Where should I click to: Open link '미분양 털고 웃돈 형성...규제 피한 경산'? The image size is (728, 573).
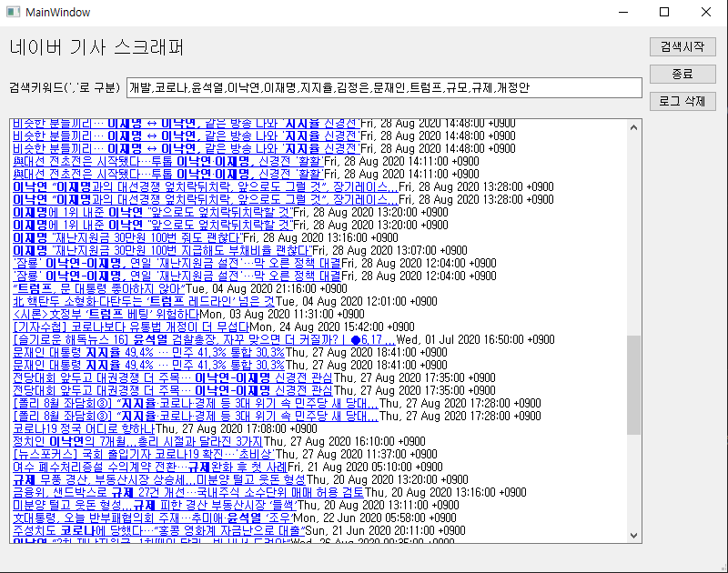(155, 506)
